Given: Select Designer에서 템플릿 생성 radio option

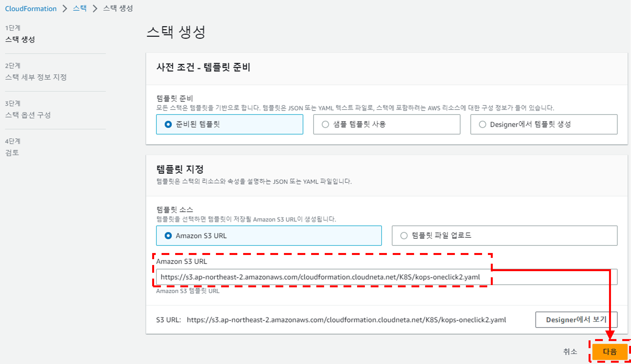Looking at the screenshot, I should (482, 124).
